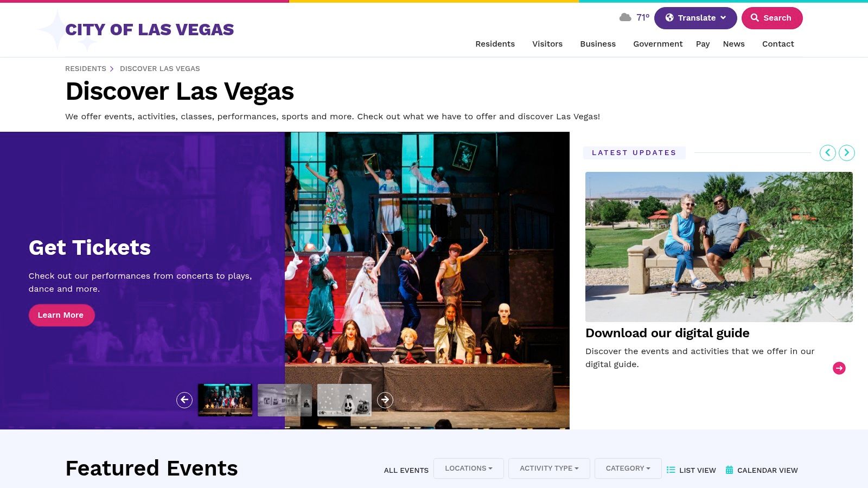Click the List View icon
This screenshot has width=868, height=488.
(671, 470)
